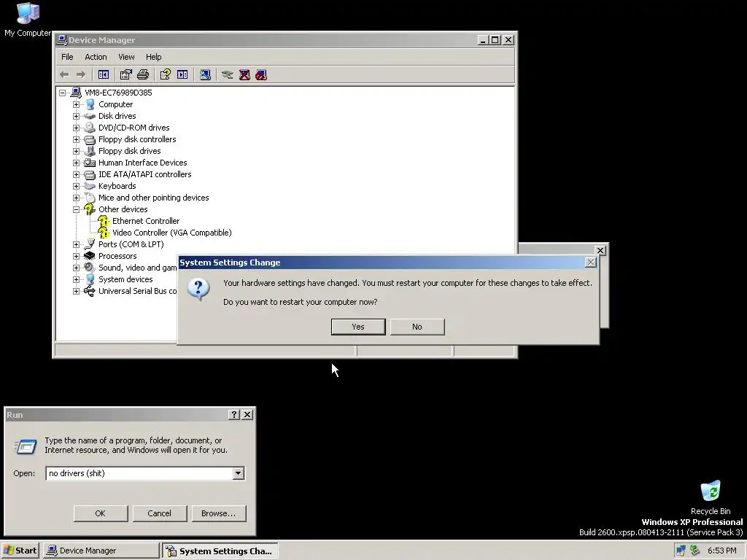Click the Uninstall toolbar icon with X
Screen dimensions: 747x560
tap(244, 75)
